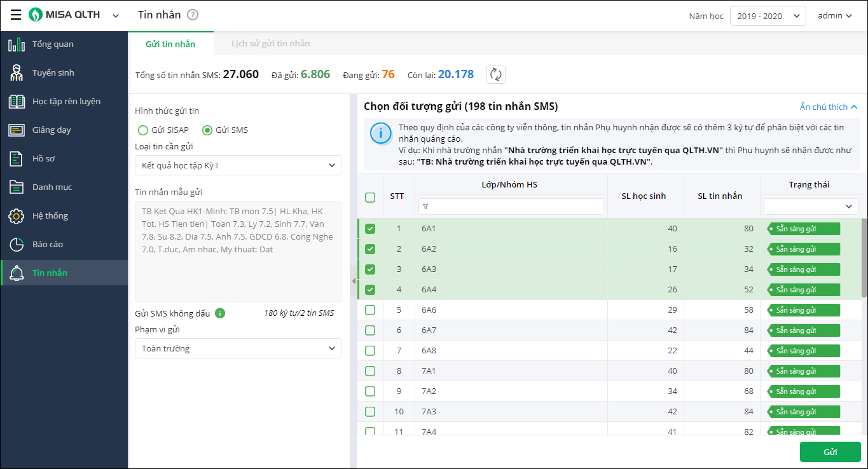Uncheck the checkbox for class 6A1
This screenshot has width=868, height=469.
pyautogui.click(x=370, y=229)
